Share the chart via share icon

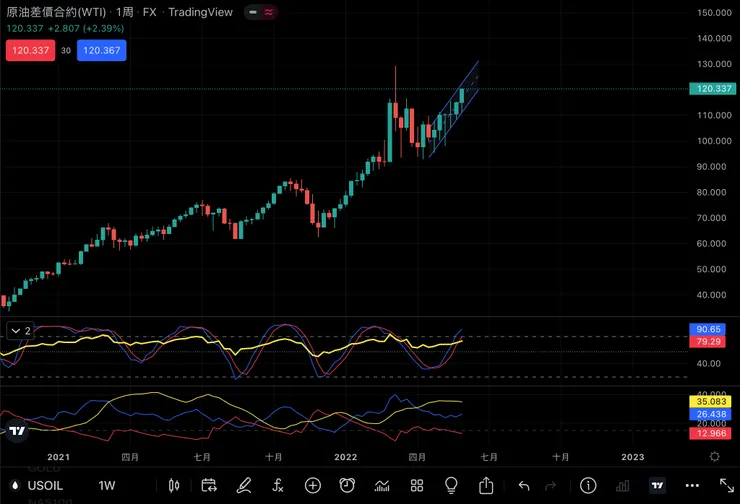486,485
